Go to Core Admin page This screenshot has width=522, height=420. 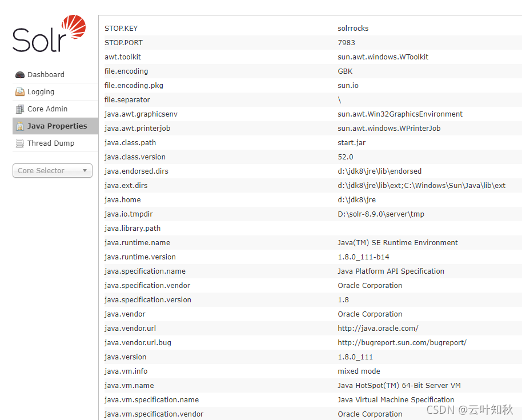55,109
